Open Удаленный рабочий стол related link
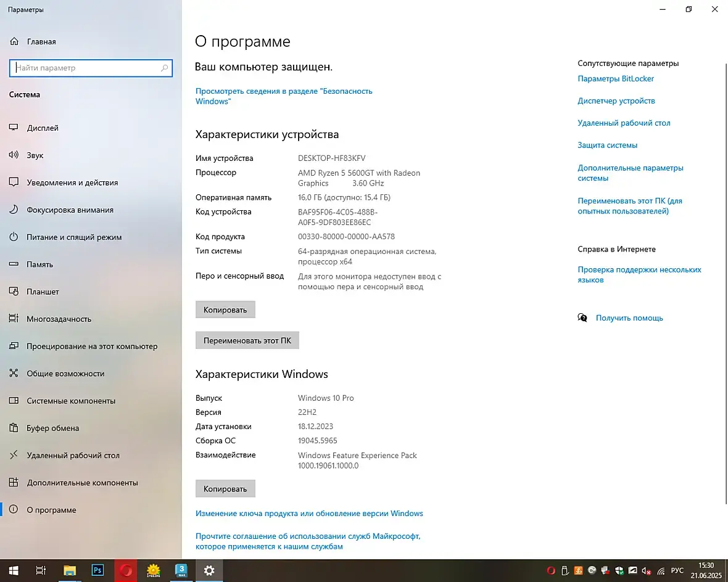This screenshot has height=582, width=728. point(624,123)
